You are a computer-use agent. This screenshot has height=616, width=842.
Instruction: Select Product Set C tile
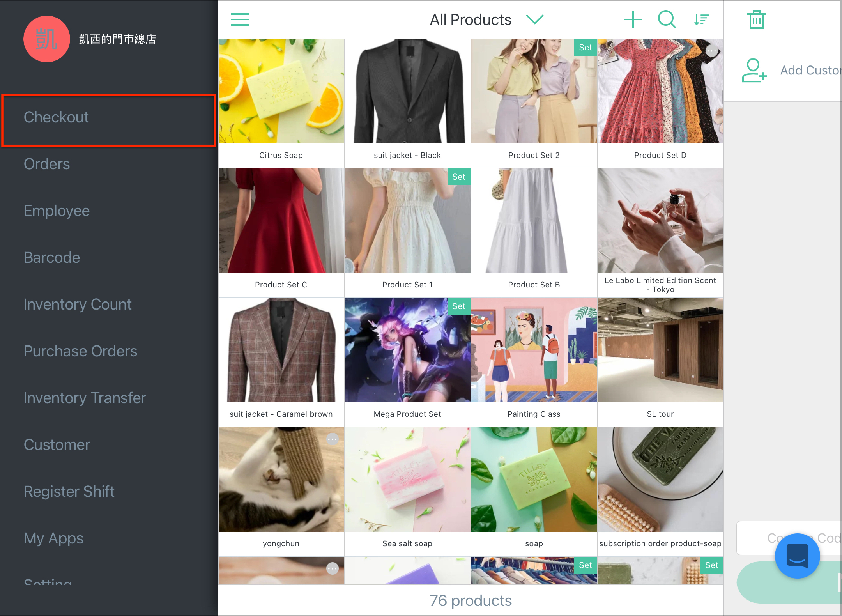(x=281, y=233)
